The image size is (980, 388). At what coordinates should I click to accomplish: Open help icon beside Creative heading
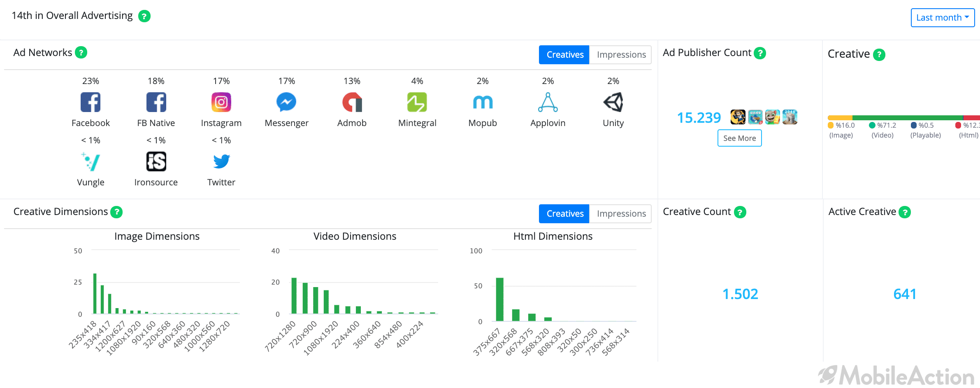point(879,54)
